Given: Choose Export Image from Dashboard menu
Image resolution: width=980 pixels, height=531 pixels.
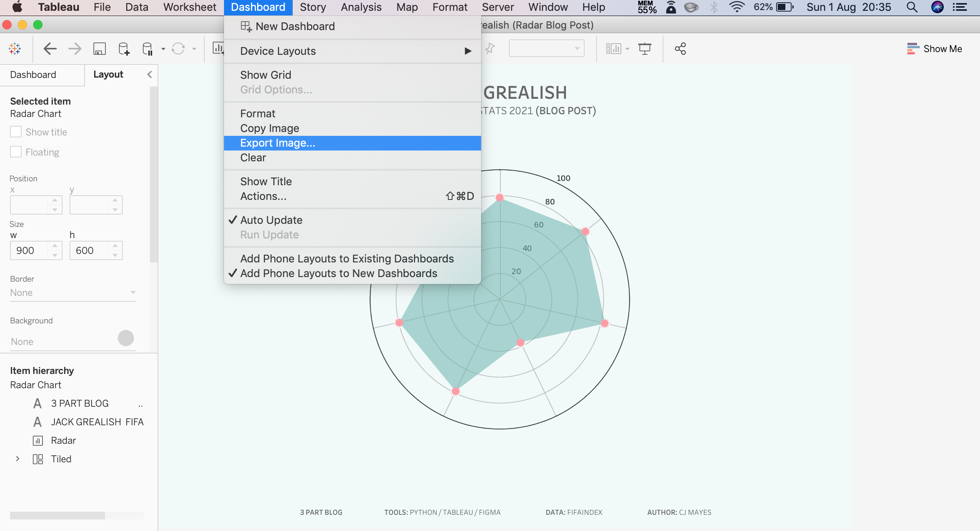Looking at the screenshot, I should 278,143.
